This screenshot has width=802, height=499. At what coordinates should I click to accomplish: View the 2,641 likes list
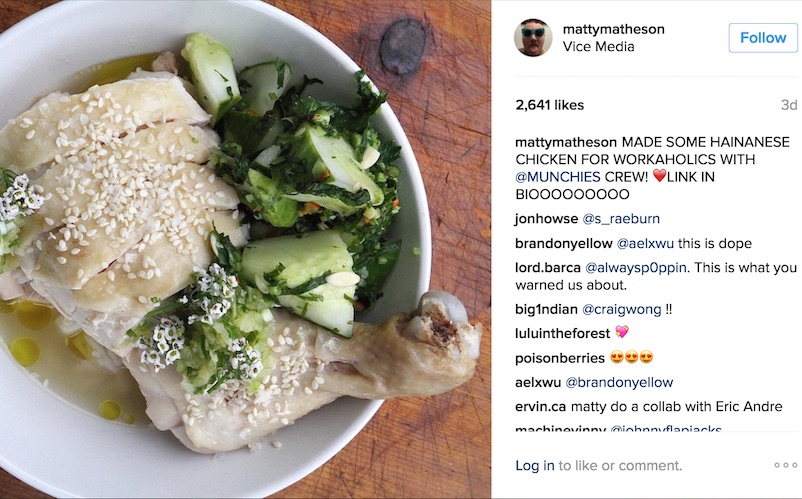point(549,105)
